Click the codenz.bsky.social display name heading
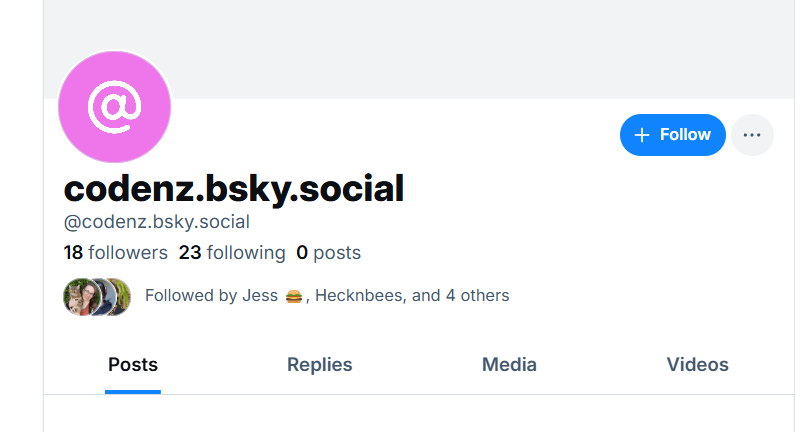Image resolution: width=806 pixels, height=432 pixels. (x=234, y=188)
